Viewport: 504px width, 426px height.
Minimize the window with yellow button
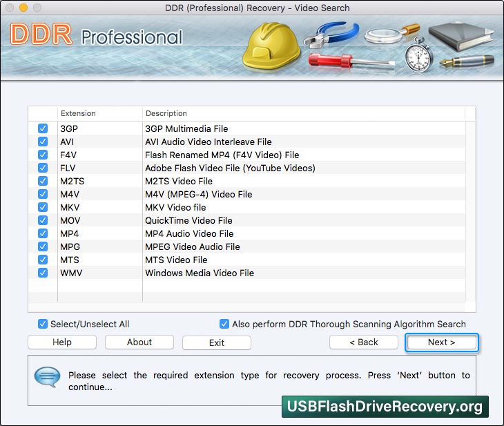[23, 8]
